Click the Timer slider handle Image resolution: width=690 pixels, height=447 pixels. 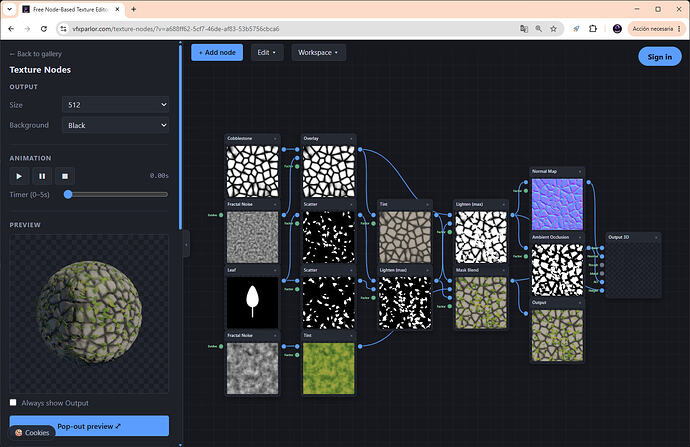tap(68, 194)
